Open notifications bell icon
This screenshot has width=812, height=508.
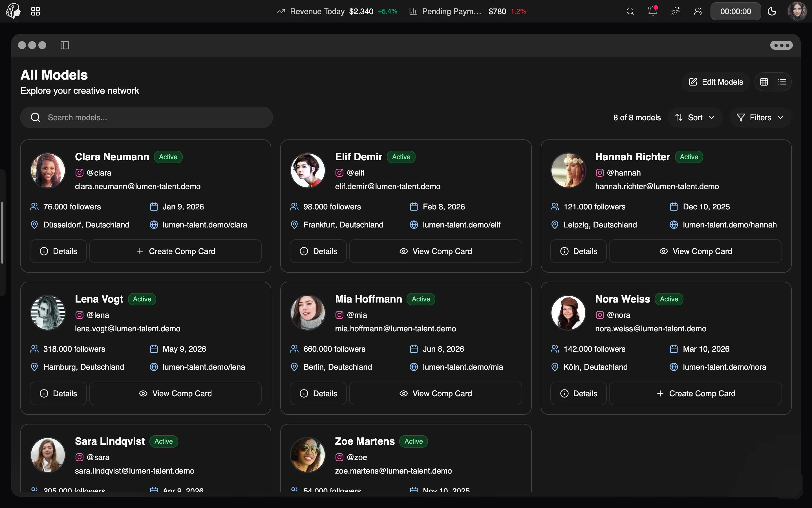[x=653, y=11]
